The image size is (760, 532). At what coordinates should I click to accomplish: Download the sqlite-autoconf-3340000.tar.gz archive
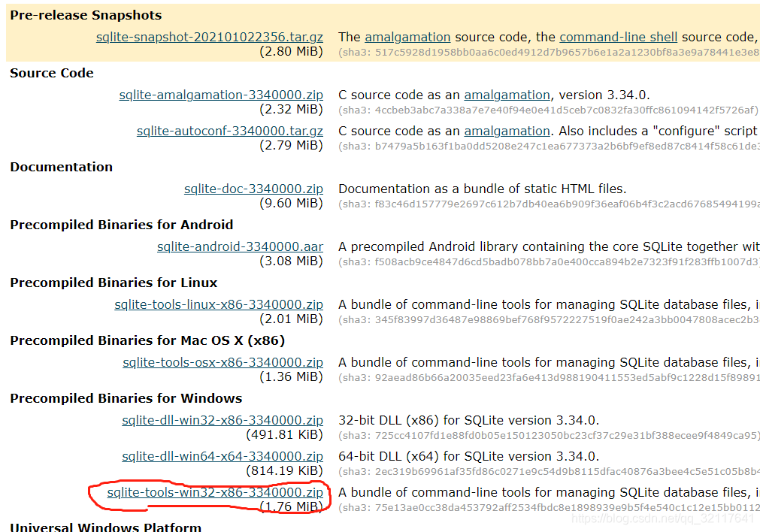click(229, 130)
